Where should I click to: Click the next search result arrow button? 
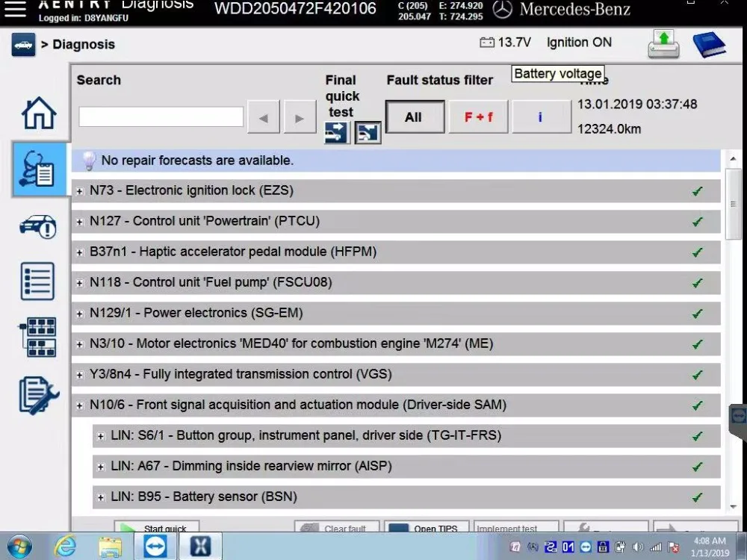(300, 117)
